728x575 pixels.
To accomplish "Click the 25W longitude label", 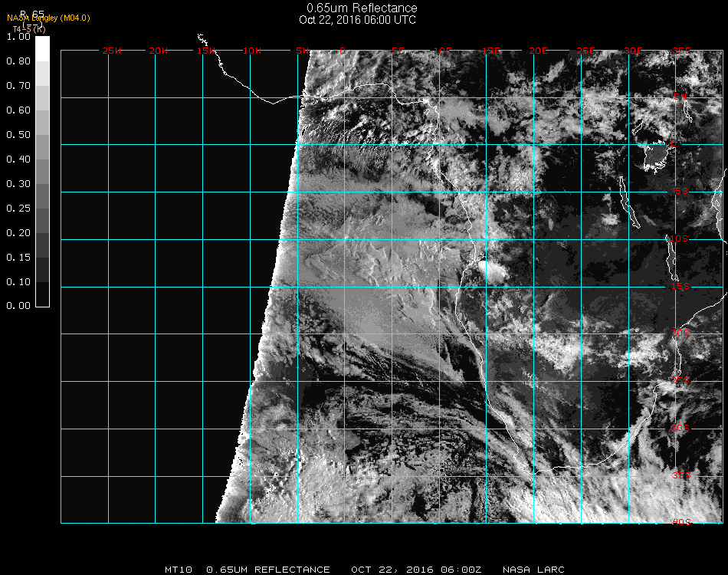I will pyautogui.click(x=112, y=51).
